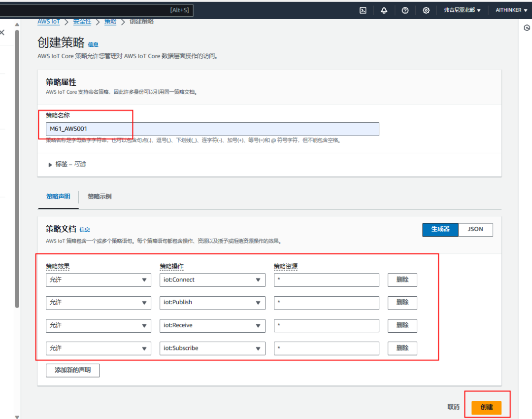The height and width of the screenshot is (419, 532).
Task: Expand the 标签 – 可选 section
Action: click(67, 164)
